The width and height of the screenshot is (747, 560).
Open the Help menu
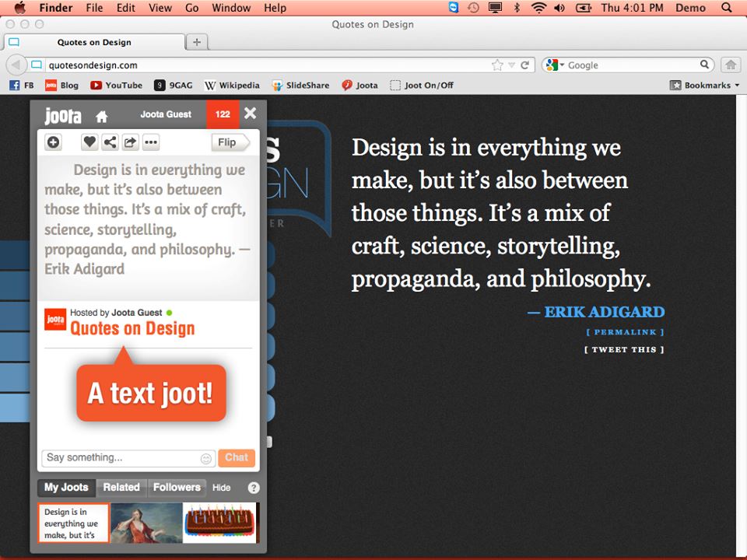pyautogui.click(x=275, y=8)
